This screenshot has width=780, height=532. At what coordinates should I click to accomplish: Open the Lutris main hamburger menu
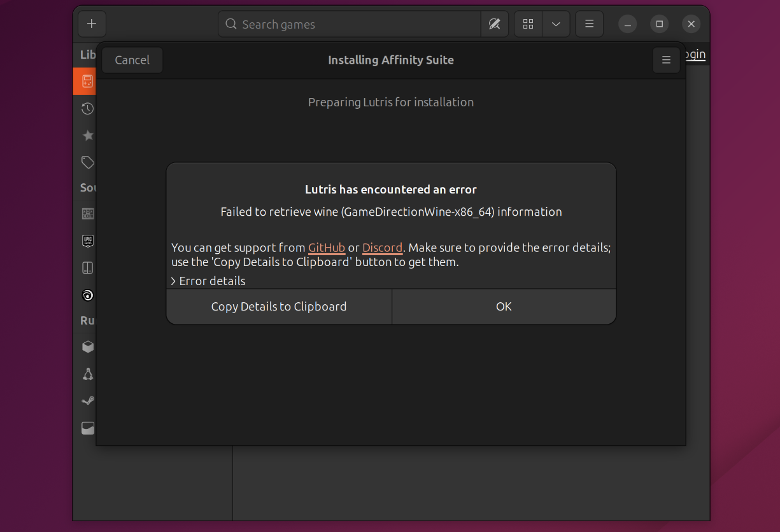point(590,24)
